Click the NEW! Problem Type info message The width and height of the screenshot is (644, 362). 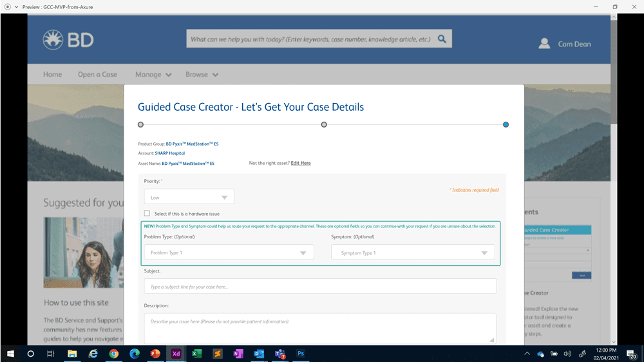coord(320,226)
